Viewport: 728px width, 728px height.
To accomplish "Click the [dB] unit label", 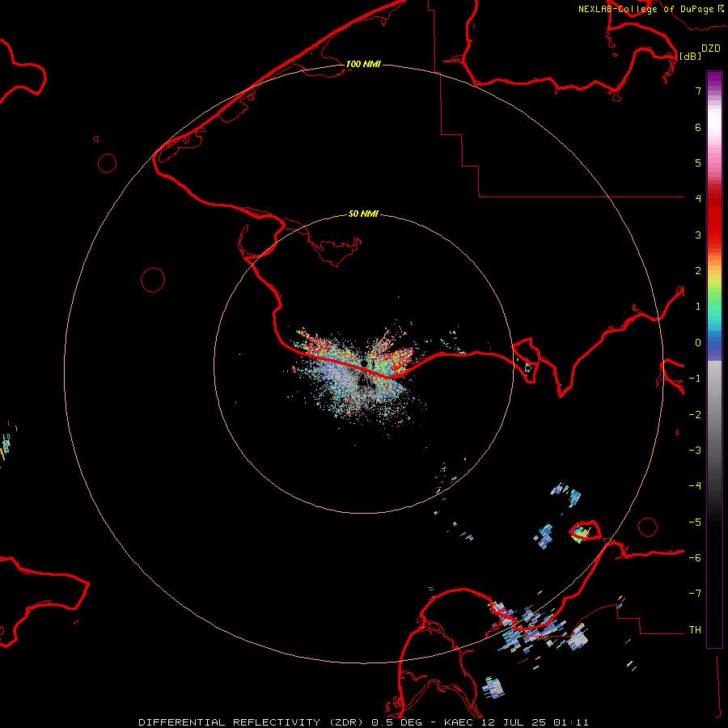I will (691, 56).
